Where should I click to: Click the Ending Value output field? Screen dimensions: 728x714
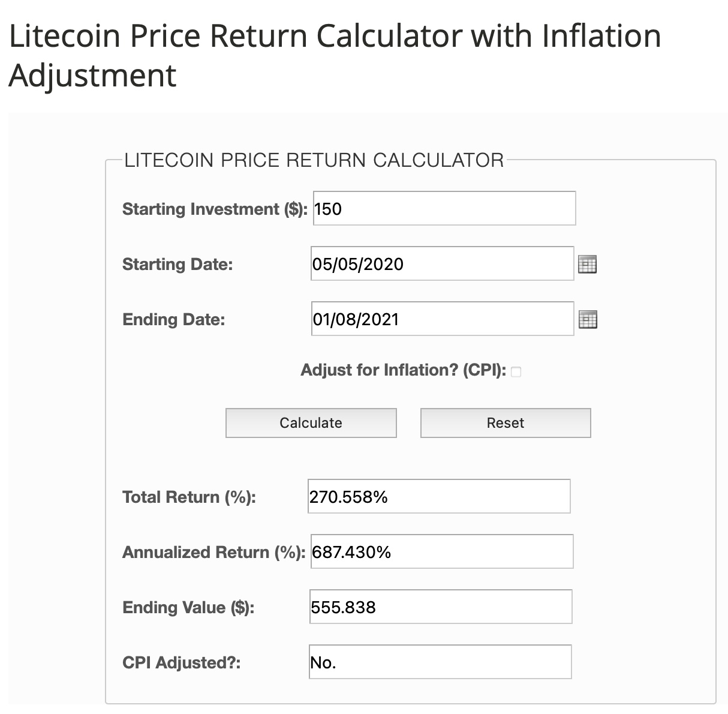coord(440,607)
